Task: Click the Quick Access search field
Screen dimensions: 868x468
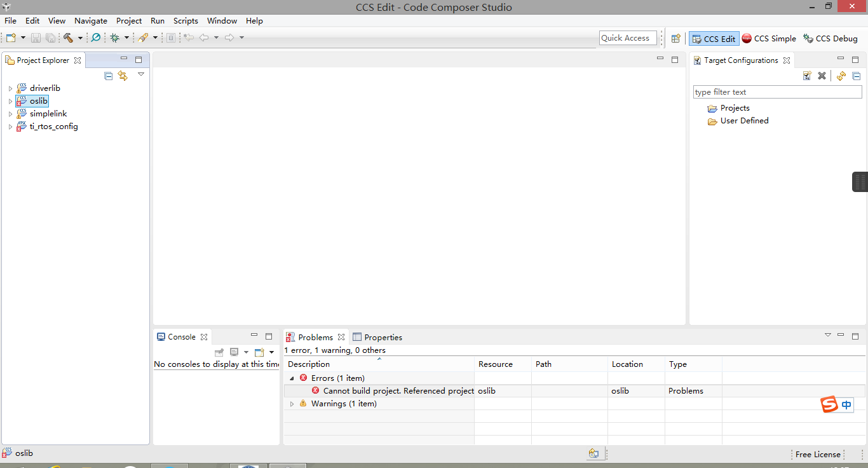Action: click(x=628, y=38)
